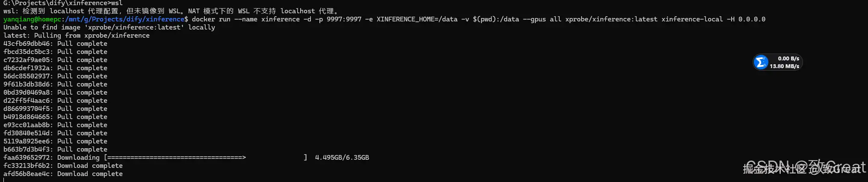This screenshot has width=868, height=182.
Task: Click layer 43cfb69dbb46 Pull complete line
Action: point(56,44)
